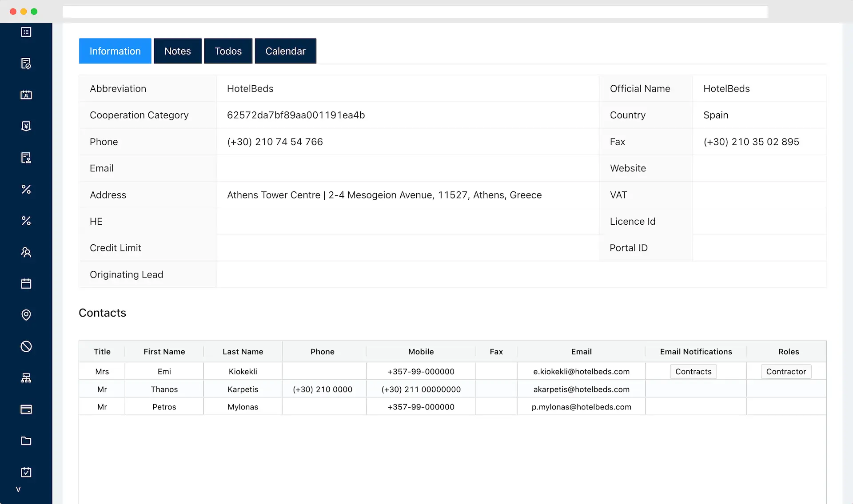Click fax value (+30) 210 35 02 895
Viewport: 853px width, 504px height.
pyautogui.click(x=751, y=142)
